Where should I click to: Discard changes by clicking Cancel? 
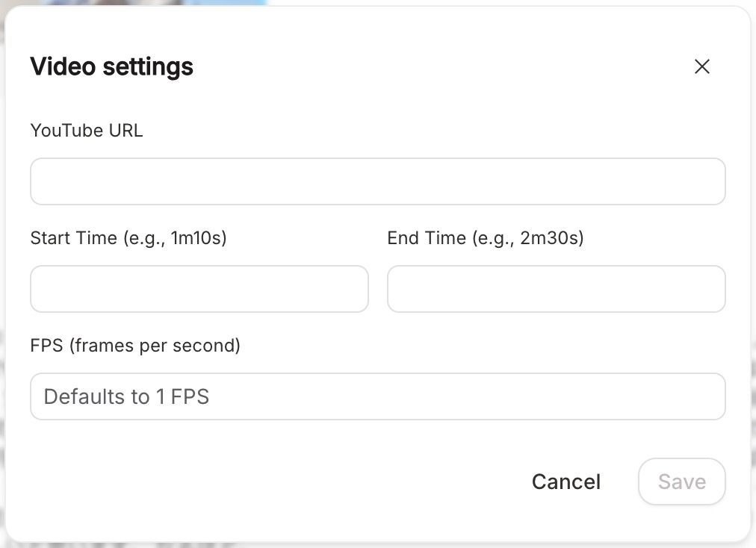[566, 482]
